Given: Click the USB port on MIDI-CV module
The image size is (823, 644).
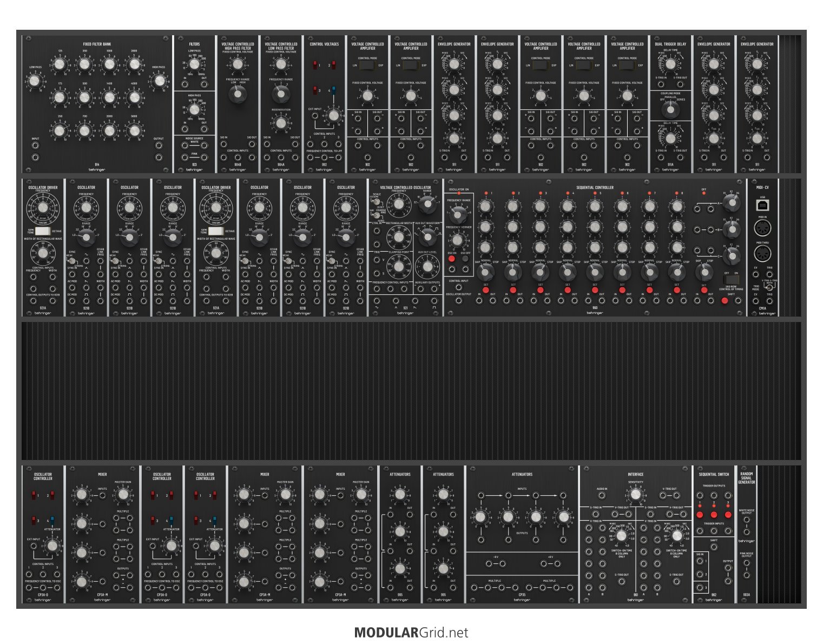Looking at the screenshot, I should coord(762,206).
